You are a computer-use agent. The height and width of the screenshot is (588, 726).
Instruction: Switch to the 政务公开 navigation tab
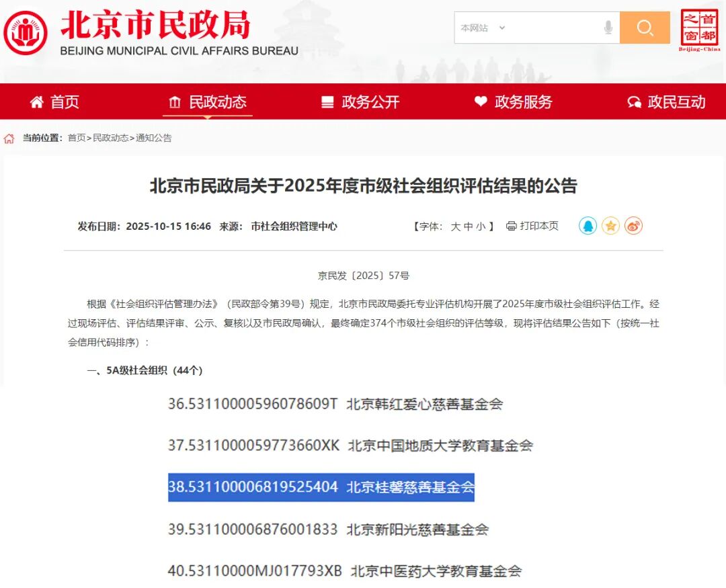coord(372,101)
